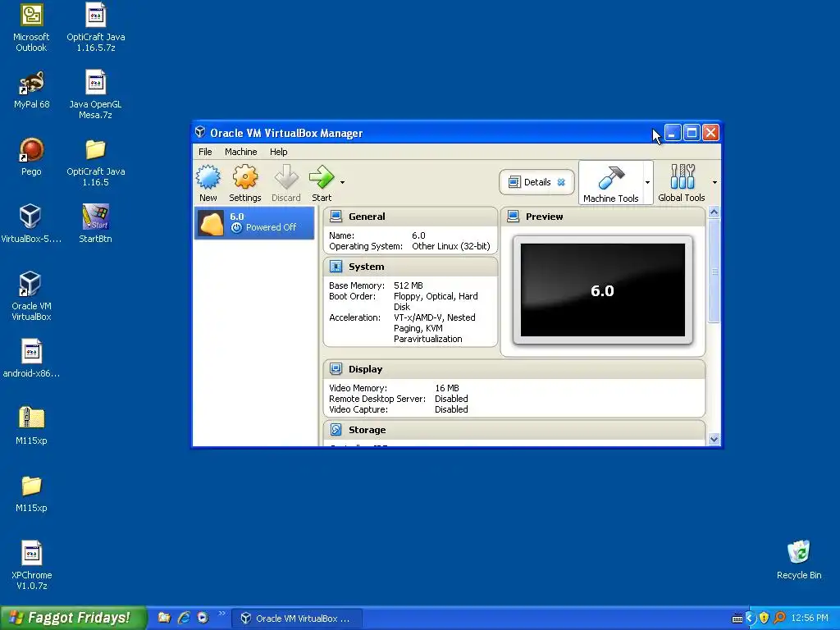Screen dimensions: 840x630
Task: Click the security shield tray icon
Action: point(765,618)
